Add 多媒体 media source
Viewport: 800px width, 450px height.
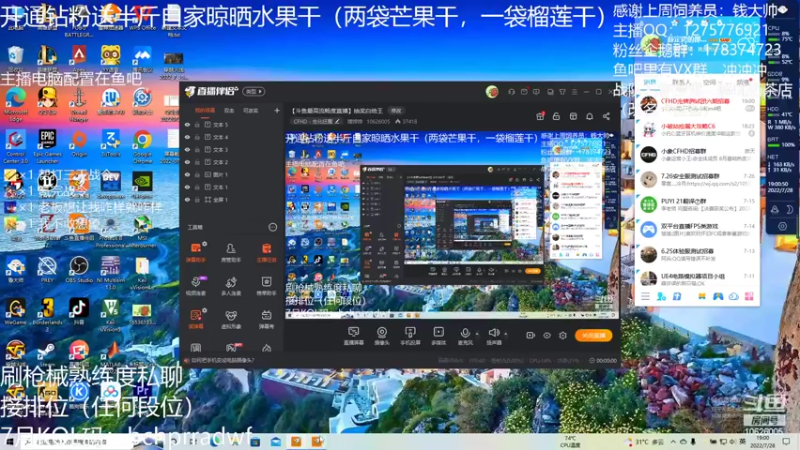[438, 336]
